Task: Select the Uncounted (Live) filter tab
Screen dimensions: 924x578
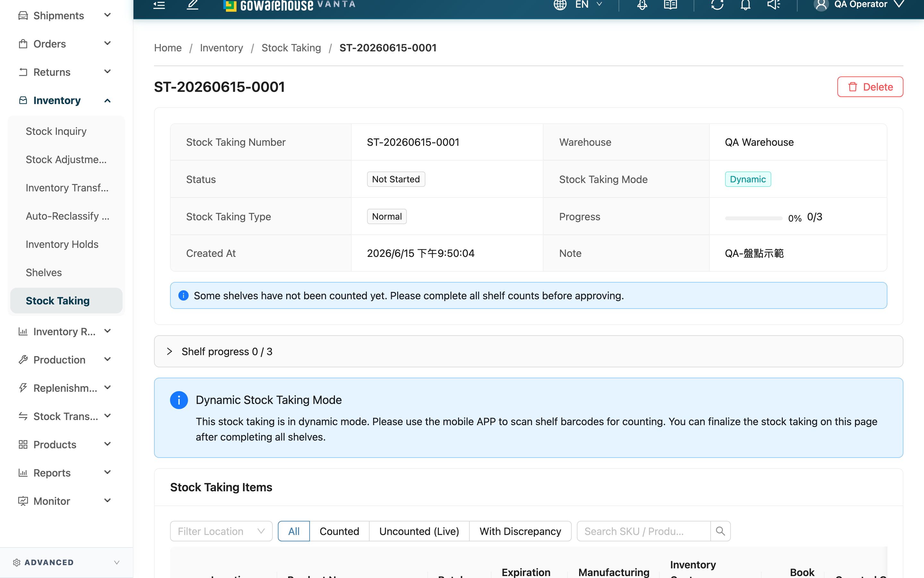Action: 419,531
